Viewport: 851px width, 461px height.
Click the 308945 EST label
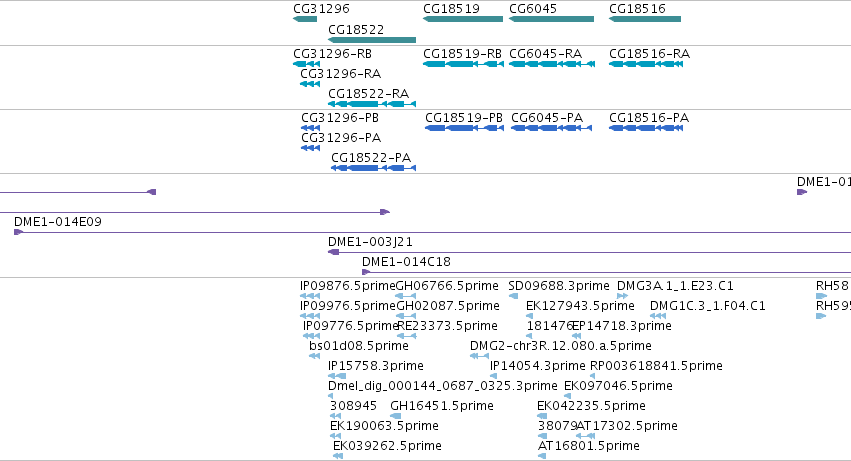point(353,407)
